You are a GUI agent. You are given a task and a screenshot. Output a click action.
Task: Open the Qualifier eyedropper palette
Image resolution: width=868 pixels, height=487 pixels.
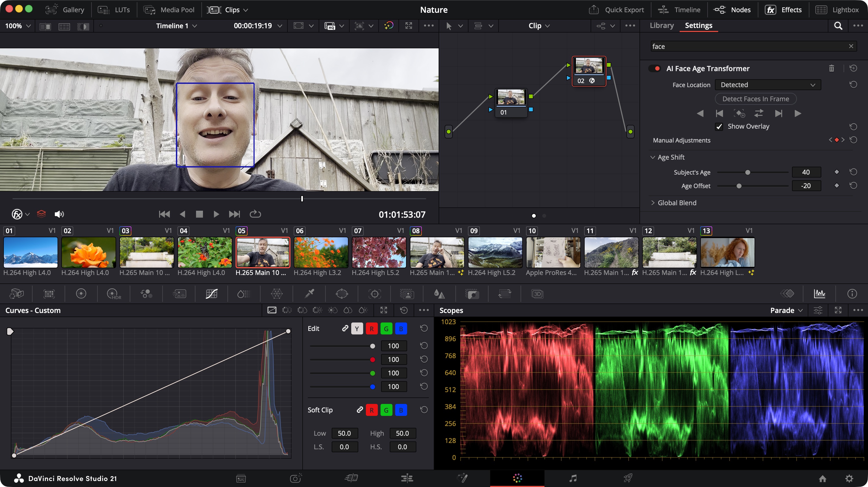click(309, 293)
